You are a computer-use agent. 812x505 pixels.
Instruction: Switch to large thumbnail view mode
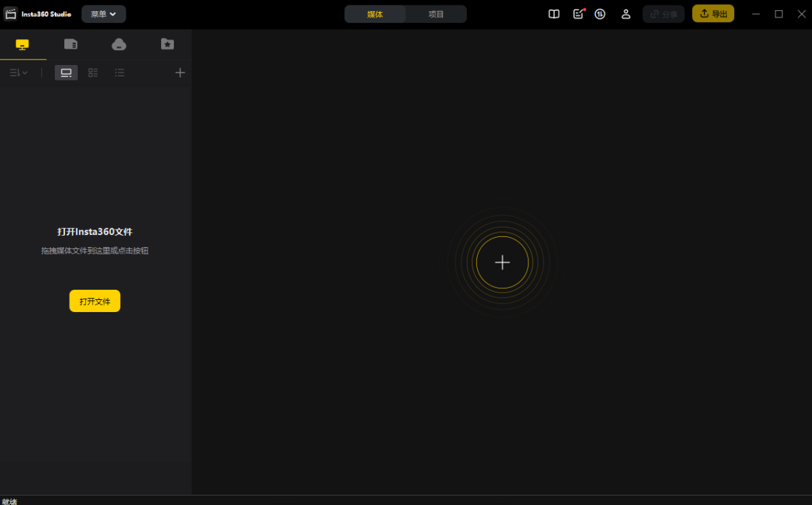(66, 72)
